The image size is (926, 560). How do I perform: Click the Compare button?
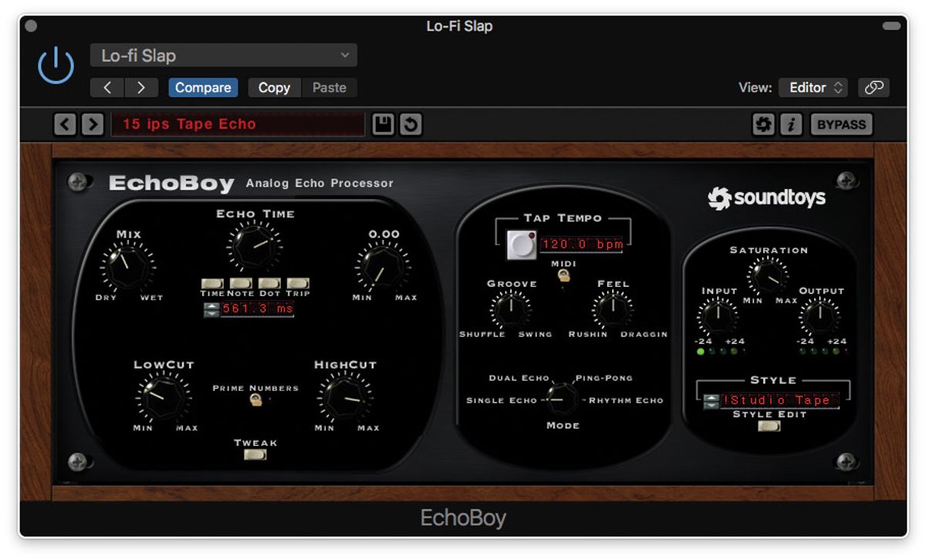(x=203, y=88)
